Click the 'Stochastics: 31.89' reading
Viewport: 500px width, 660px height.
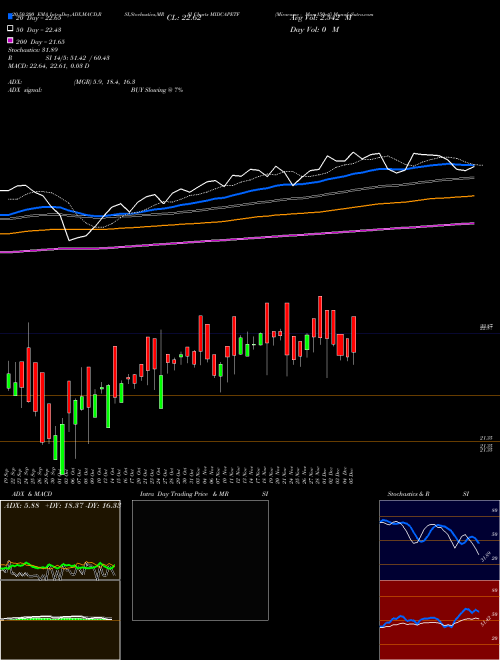point(32,50)
